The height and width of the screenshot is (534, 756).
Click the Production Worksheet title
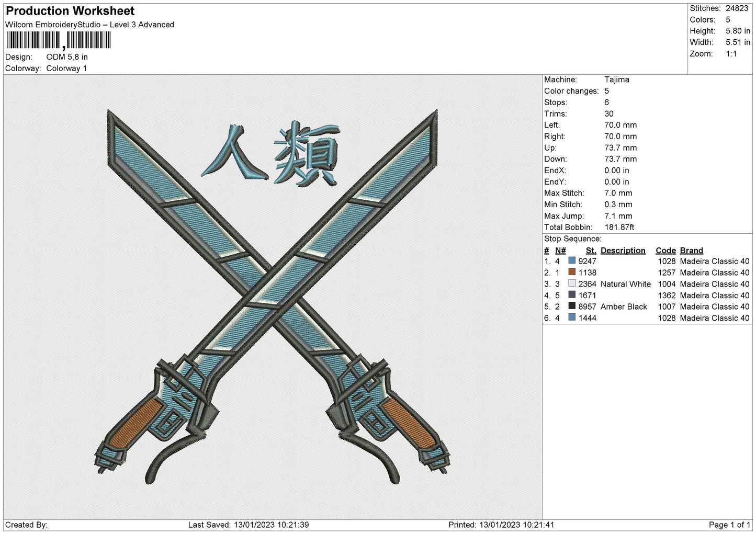(x=70, y=11)
